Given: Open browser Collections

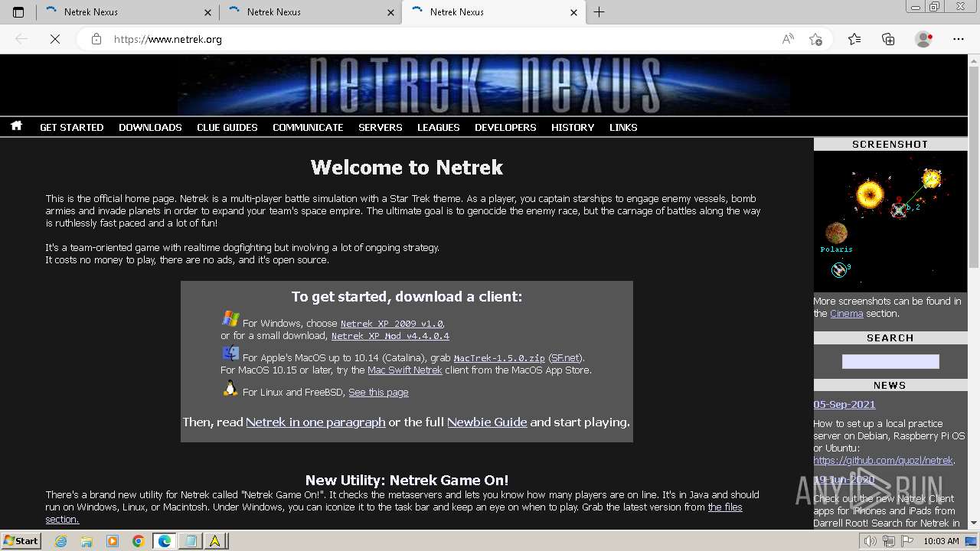Looking at the screenshot, I should click(888, 39).
